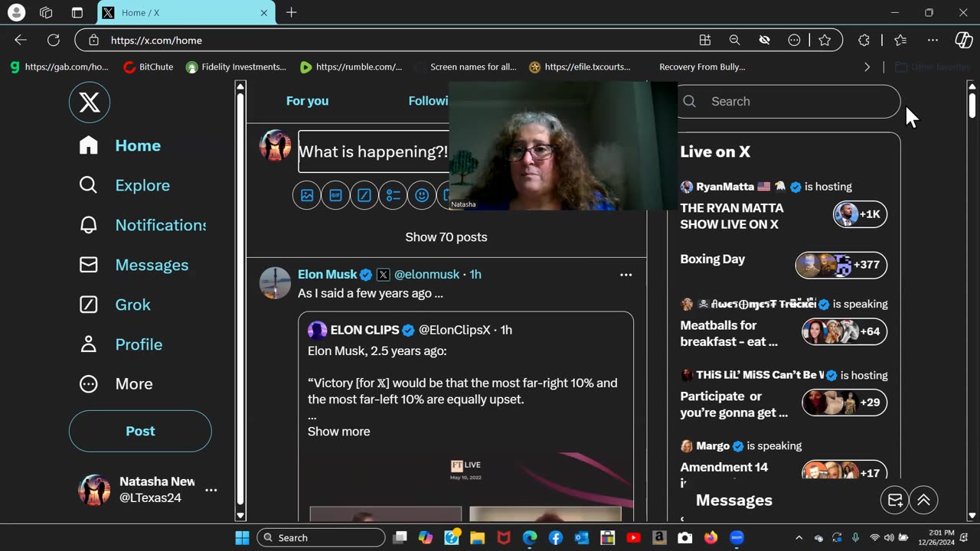The width and height of the screenshot is (980, 551).
Task: Expand quoted post with Show more
Action: tap(338, 432)
